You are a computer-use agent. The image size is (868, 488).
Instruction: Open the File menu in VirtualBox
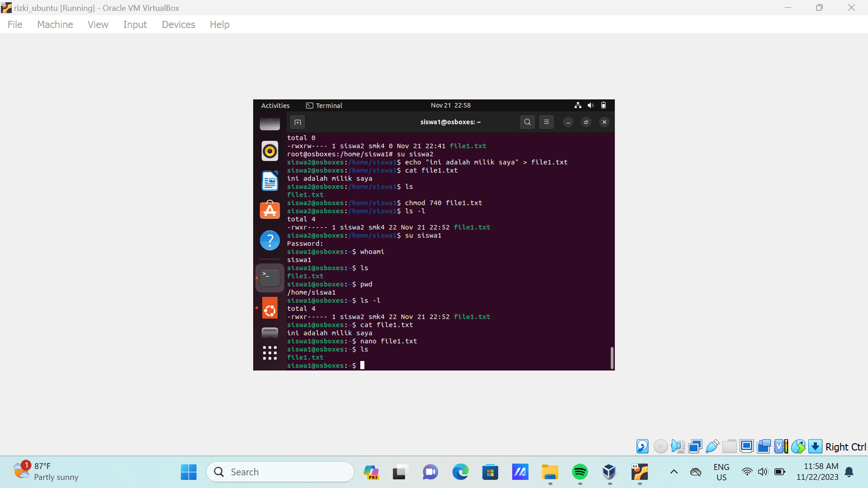(x=15, y=24)
